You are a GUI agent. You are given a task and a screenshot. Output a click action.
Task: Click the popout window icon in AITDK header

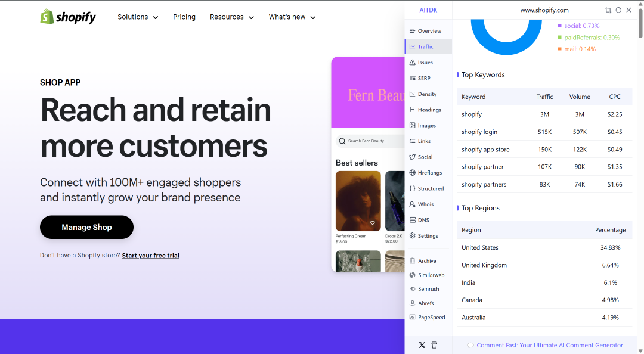[x=608, y=10]
